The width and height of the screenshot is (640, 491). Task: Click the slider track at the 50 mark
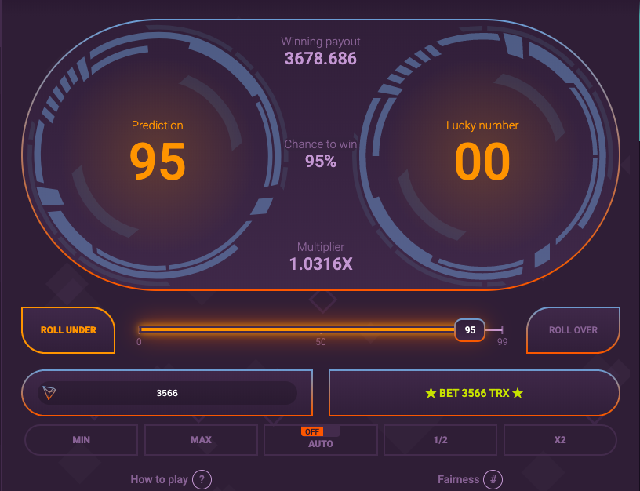click(x=320, y=330)
